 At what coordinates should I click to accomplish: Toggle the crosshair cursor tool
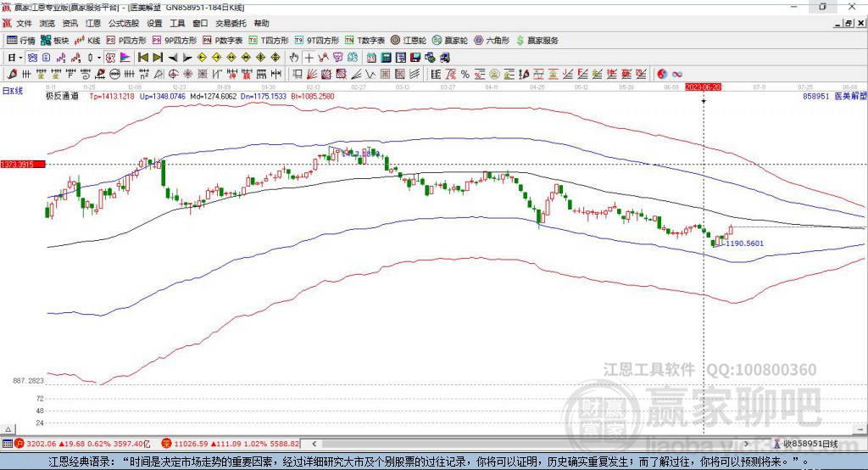tap(309, 58)
